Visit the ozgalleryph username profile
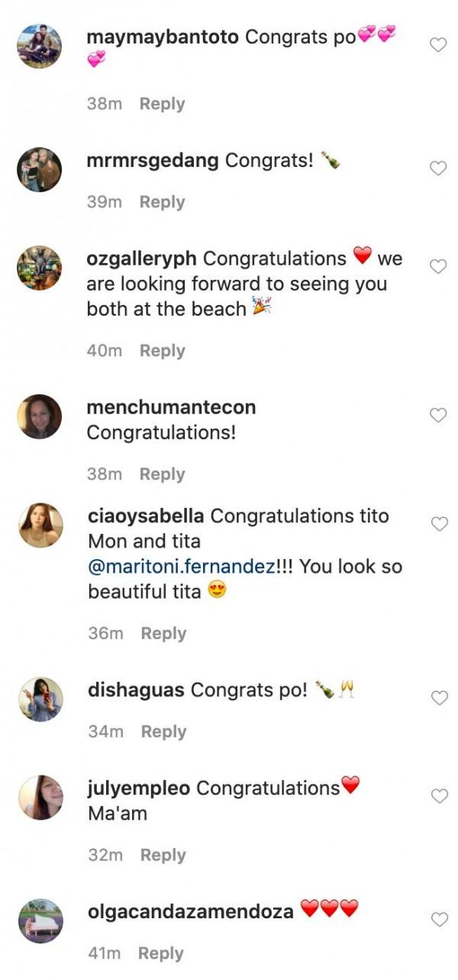This screenshot has height=980, width=458. point(141,259)
